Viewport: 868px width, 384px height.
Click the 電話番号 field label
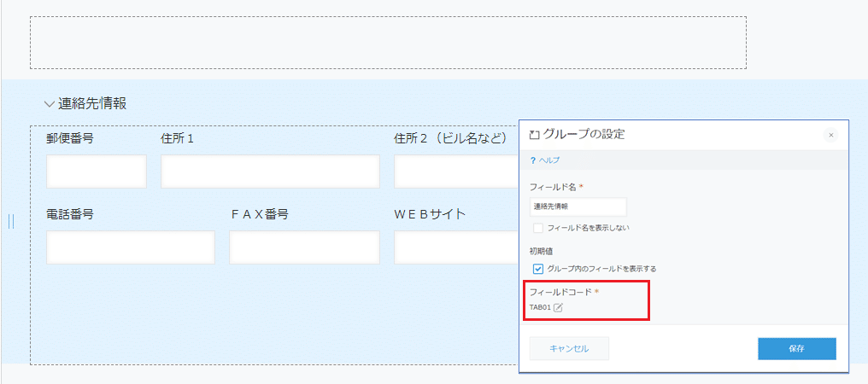tap(70, 215)
